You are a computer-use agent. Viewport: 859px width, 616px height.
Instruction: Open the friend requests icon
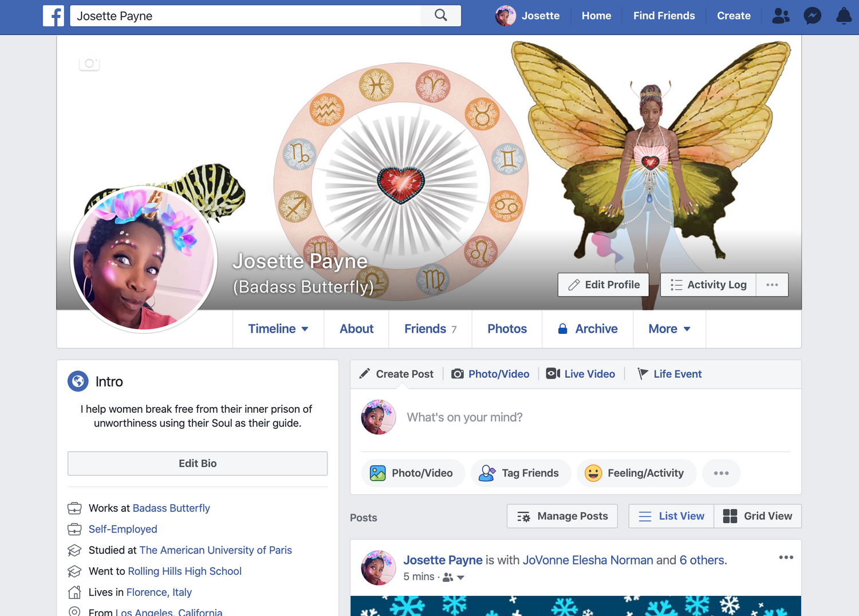click(781, 16)
